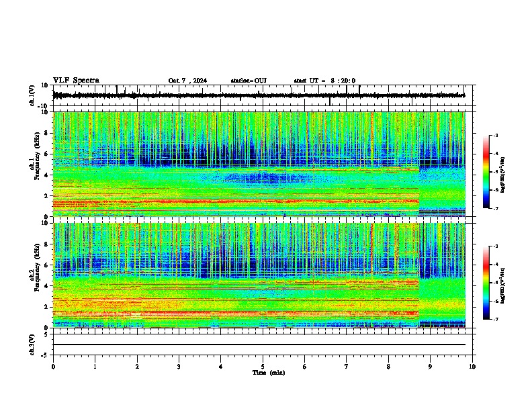Click the ch.2 PSD color scale bar
The image size is (532, 411).
click(x=486, y=283)
